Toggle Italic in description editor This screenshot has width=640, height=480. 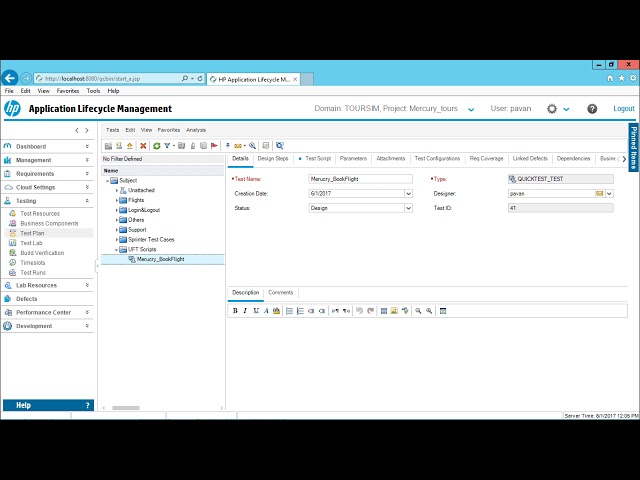pos(245,311)
